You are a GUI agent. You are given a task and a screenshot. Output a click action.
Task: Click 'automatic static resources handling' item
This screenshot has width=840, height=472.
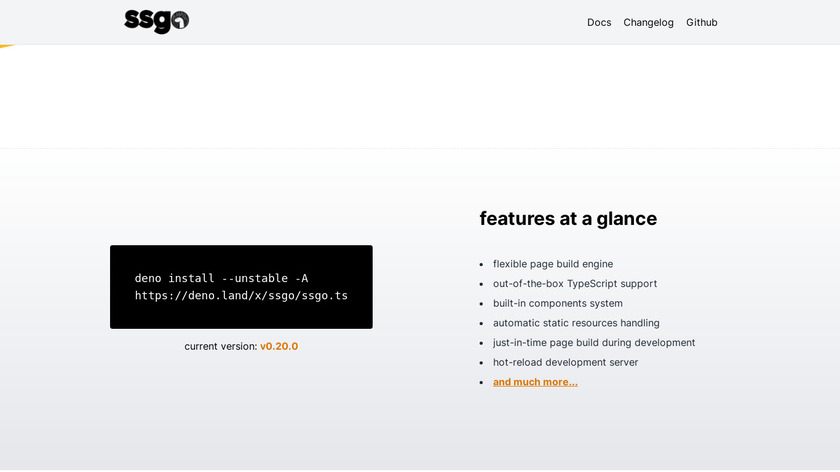[x=576, y=323]
